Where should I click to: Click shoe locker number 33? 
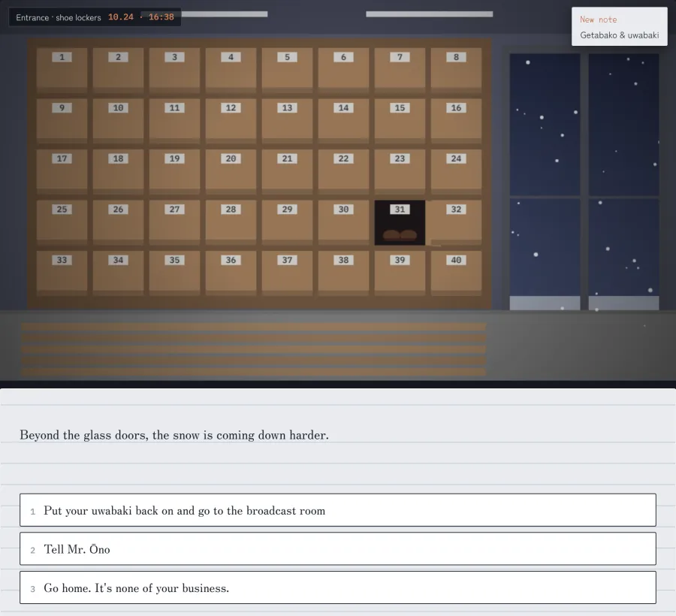coord(62,273)
